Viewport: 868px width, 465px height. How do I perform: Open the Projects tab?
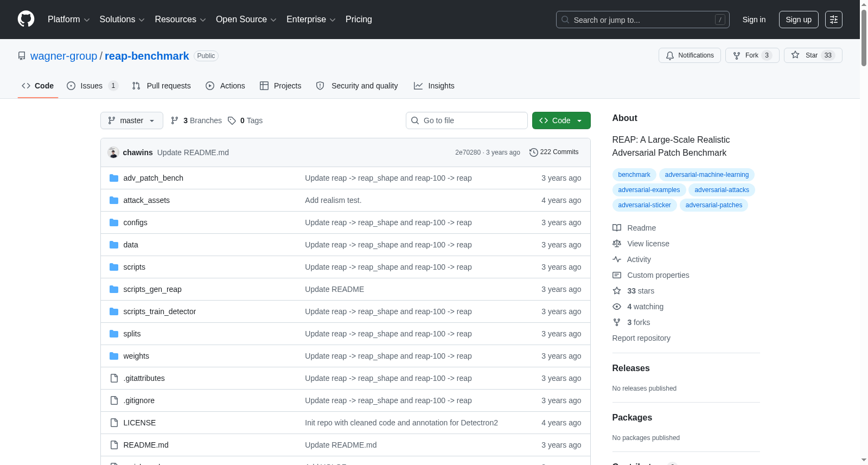(x=280, y=86)
